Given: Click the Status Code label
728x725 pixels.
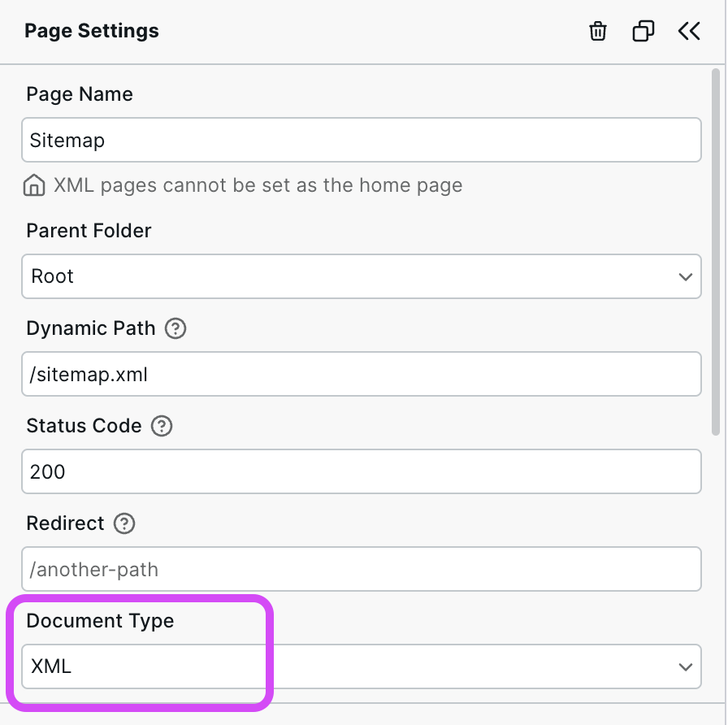Looking at the screenshot, I should pyautogui.click(x=84, y=426).
